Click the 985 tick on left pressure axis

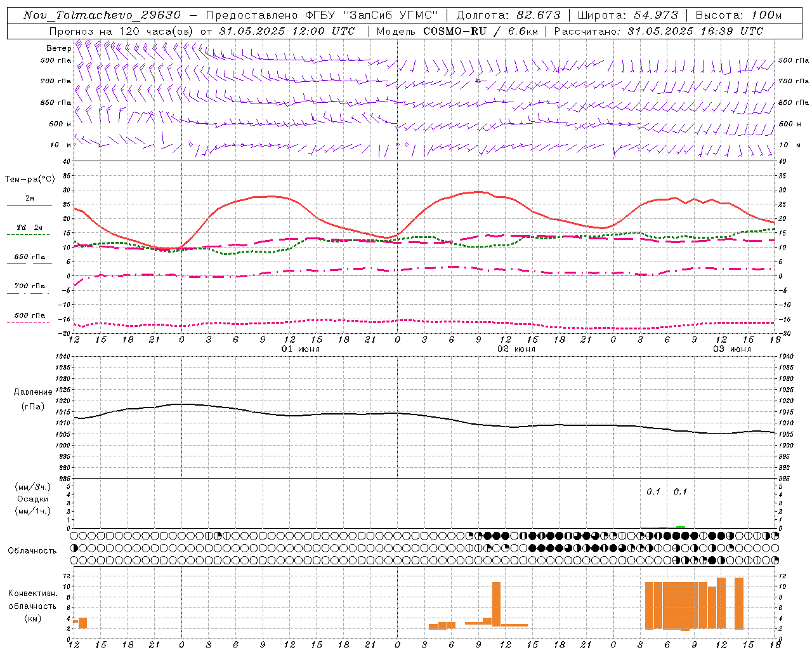[66, 479]
